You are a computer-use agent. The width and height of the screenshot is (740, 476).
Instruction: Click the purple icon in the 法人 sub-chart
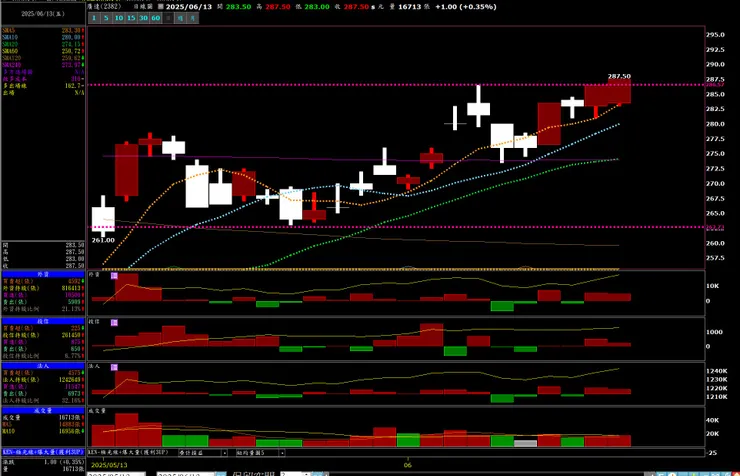[114, 367]
